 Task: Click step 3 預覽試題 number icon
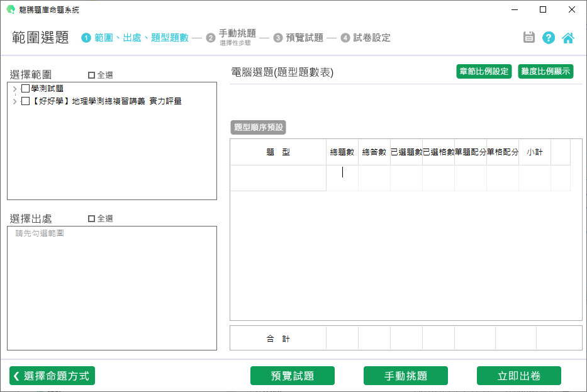point(278,38)
